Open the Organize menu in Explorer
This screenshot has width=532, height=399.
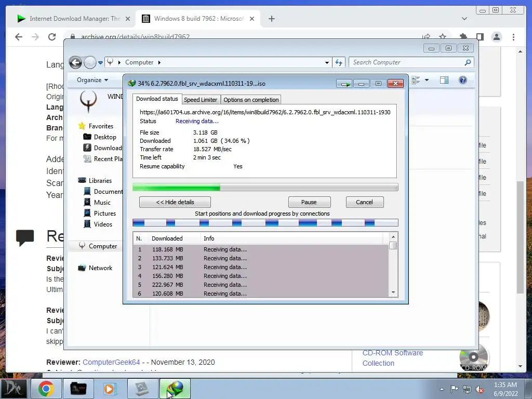pos(92,80)
